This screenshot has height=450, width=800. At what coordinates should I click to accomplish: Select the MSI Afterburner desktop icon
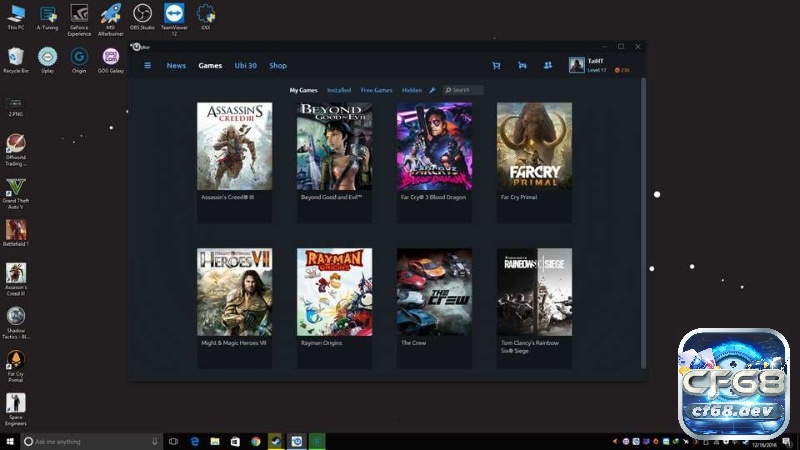(111, 20)
